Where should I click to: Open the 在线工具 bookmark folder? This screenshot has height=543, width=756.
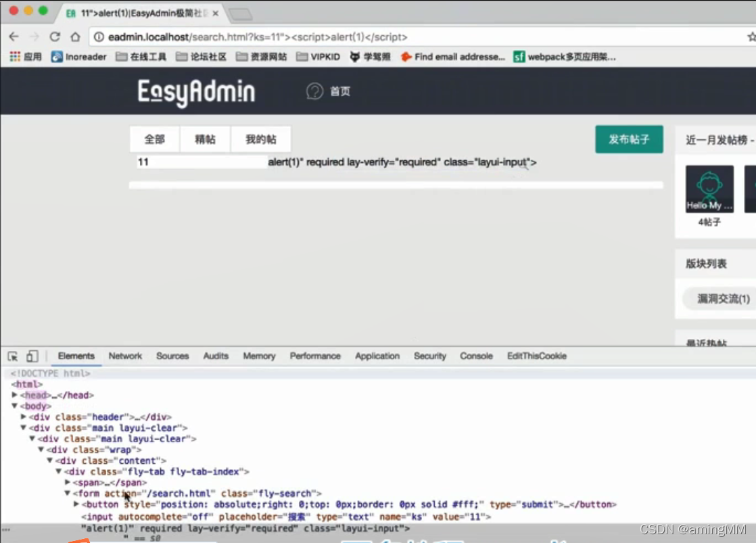pos(141,57)
